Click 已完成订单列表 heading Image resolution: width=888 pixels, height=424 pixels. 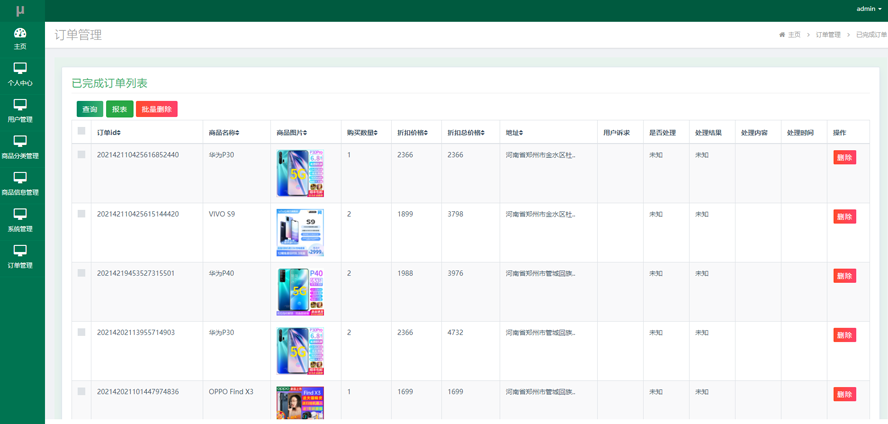tap(109, 83)
